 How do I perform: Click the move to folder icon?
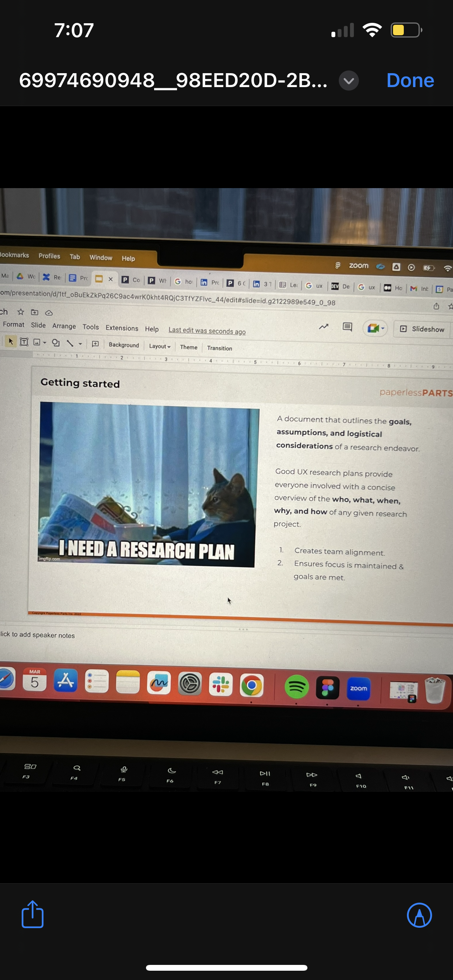pos(35,312)
